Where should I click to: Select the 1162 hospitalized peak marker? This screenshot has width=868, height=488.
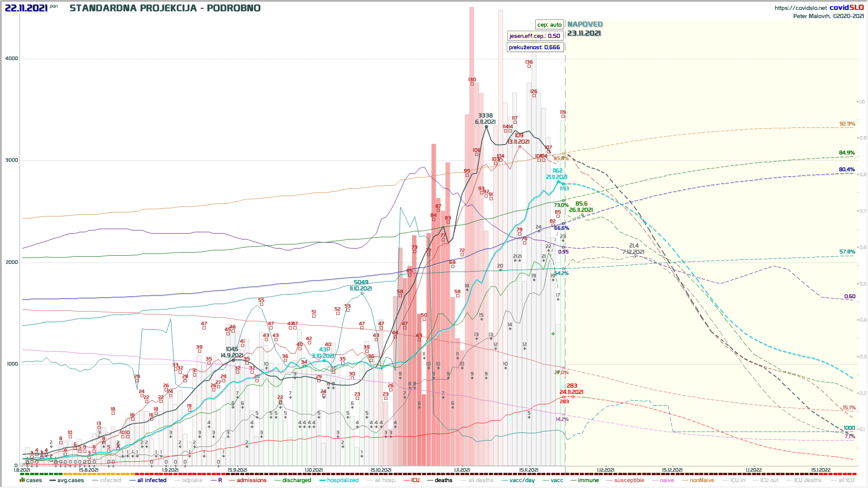558,182
